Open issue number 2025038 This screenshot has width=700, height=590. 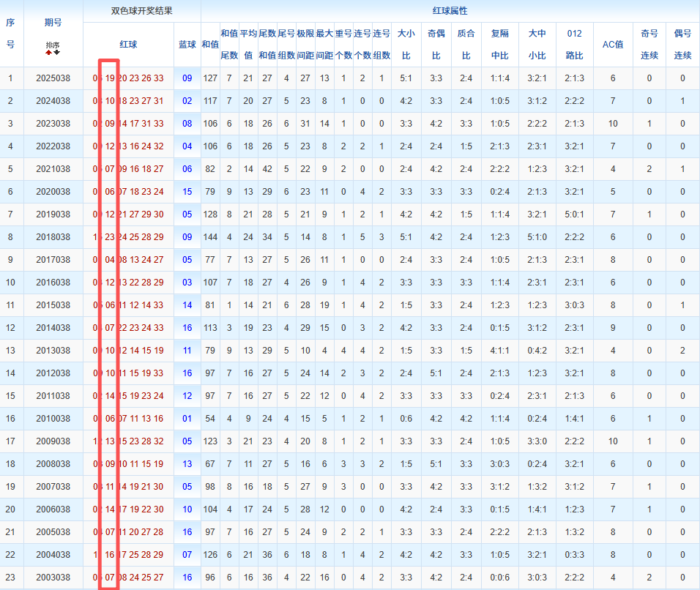pyautogui.click(x=53, y=78)
